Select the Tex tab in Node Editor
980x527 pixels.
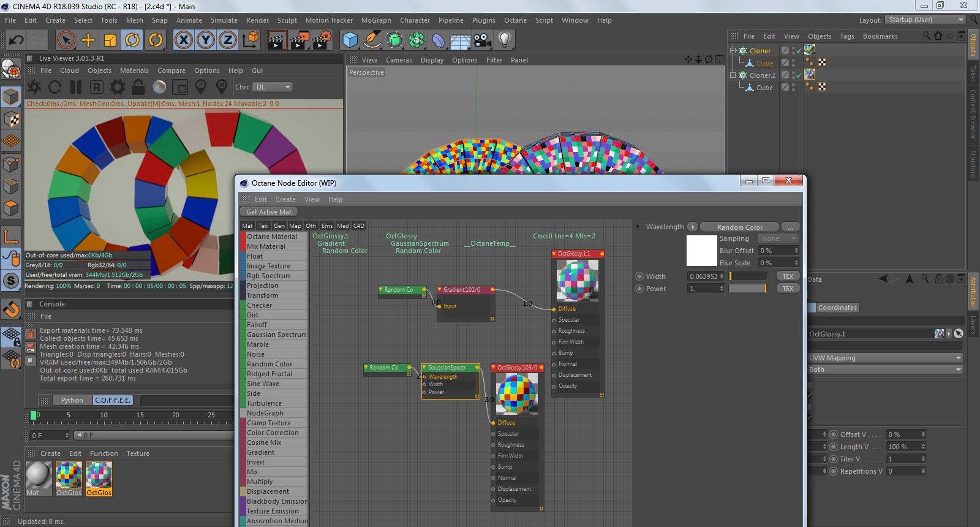coord(263,226)
